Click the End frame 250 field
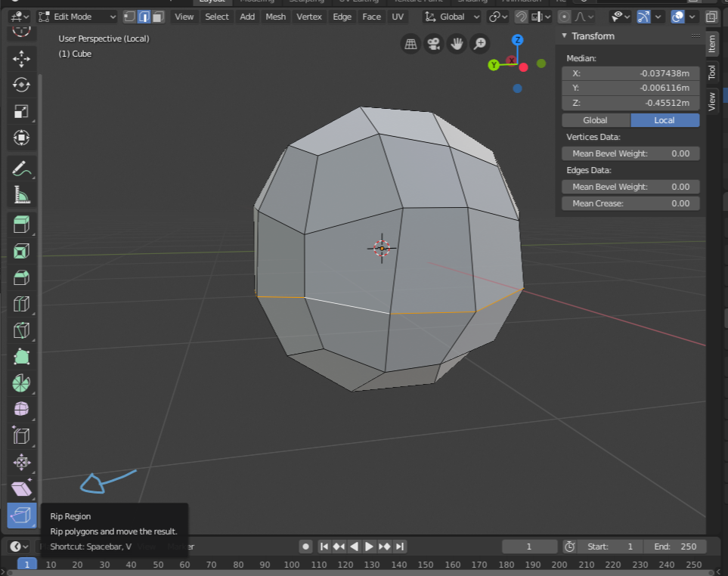Screen dimensions: 728x576 (676, 547)
